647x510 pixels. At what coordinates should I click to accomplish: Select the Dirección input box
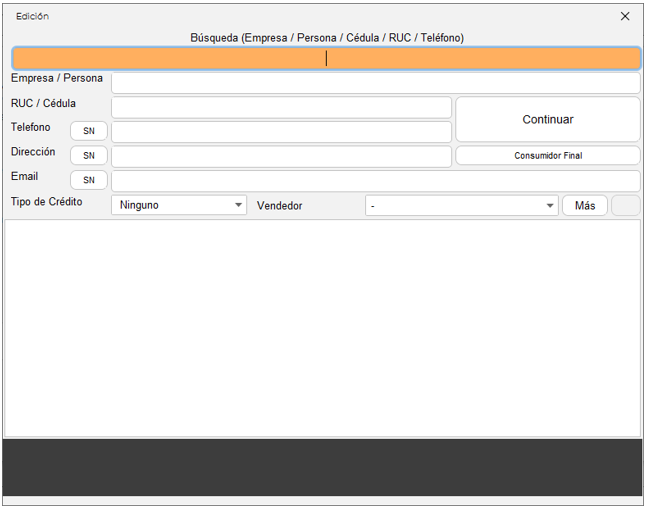point(281,156)
